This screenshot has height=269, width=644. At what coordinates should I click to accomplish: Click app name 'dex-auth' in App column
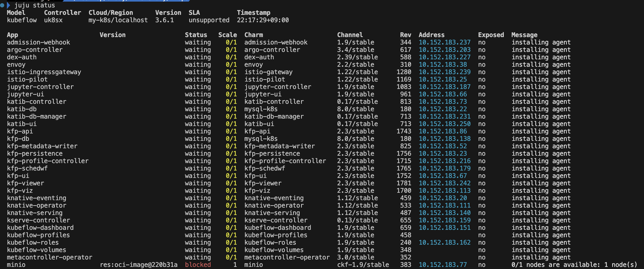22,57
